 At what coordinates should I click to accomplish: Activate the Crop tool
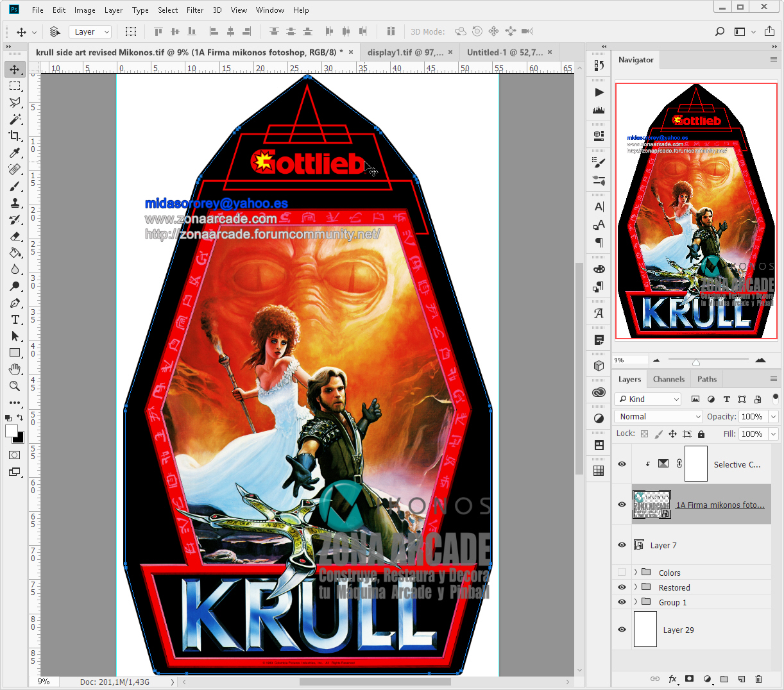15,136
